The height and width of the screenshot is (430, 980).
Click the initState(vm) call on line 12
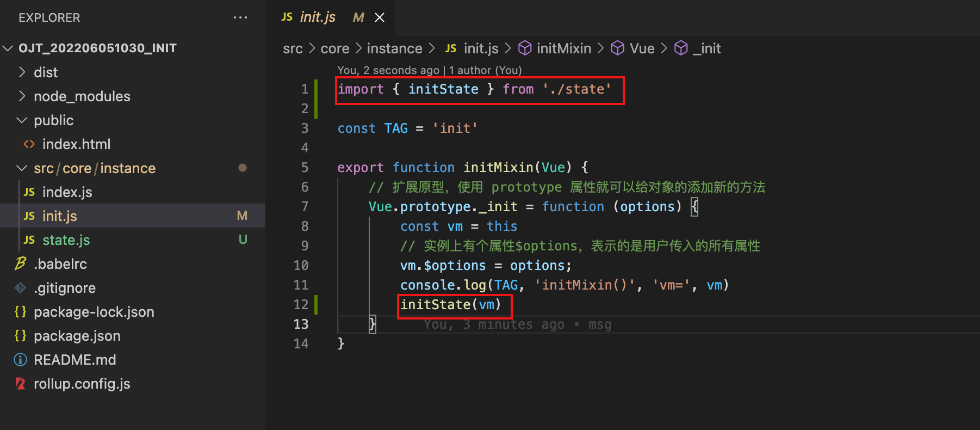[451, 304]
